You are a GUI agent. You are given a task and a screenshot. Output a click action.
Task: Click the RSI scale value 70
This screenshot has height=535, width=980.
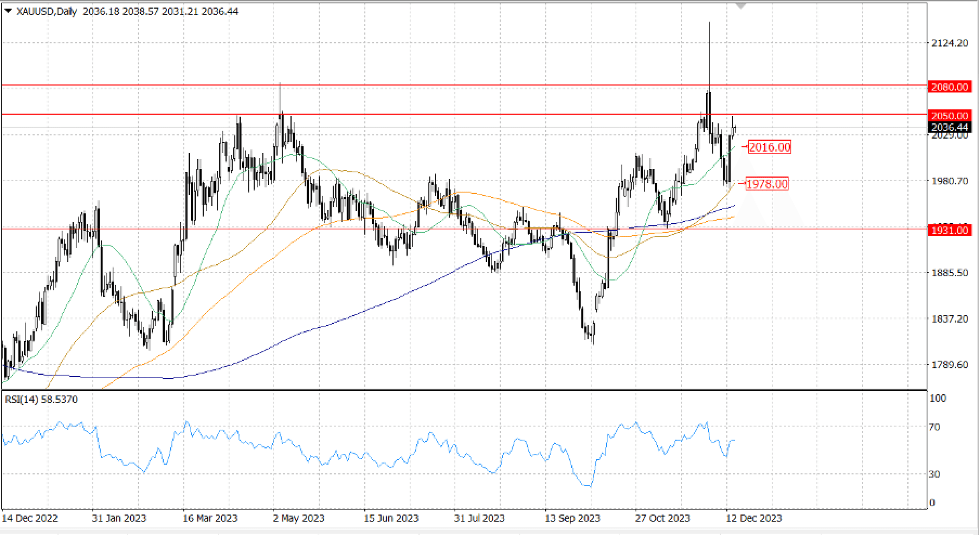click(934, 427)
